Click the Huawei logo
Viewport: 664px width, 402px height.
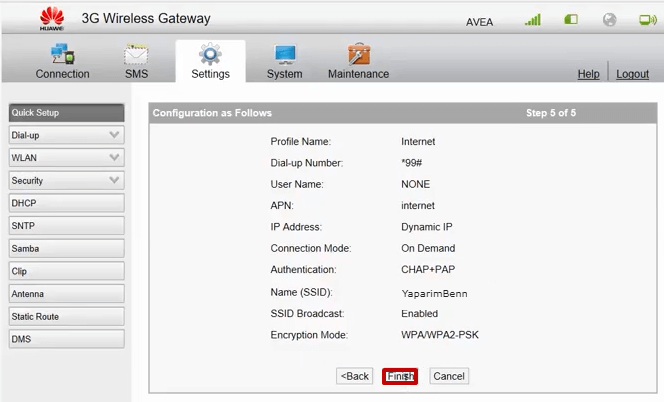click(x=52, y=19)
